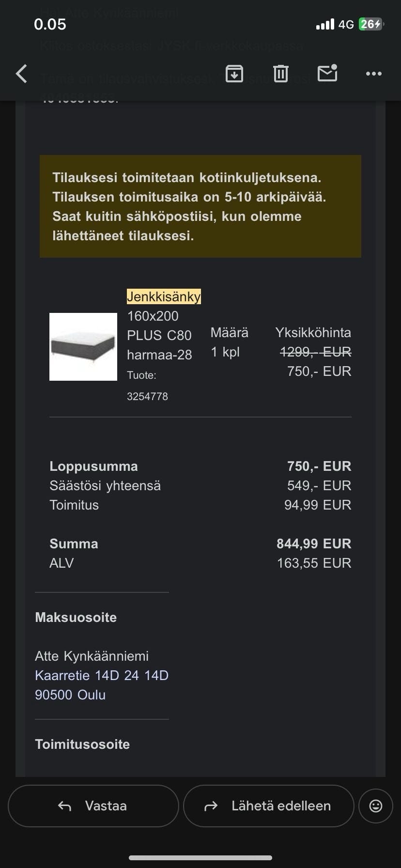The height and width of the screenshot is (868, 401).
Task: Tap the Lähetä edelleen forward button
Action: [268, 806]
